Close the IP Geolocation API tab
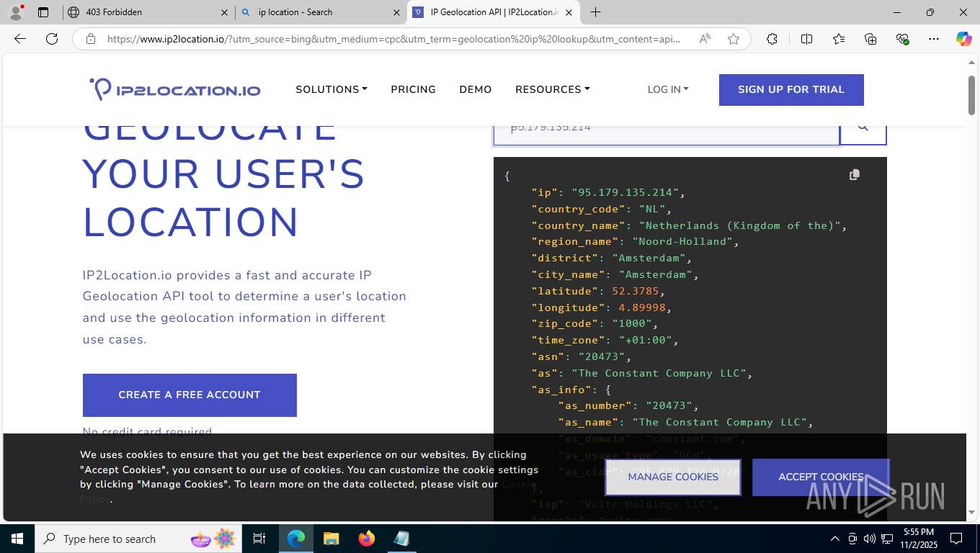The height and width of the screenshot is (553, 980). 569,12
